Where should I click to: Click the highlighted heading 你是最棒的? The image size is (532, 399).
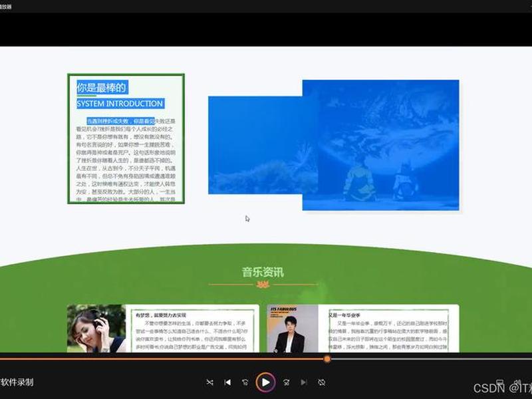(102, 88)
